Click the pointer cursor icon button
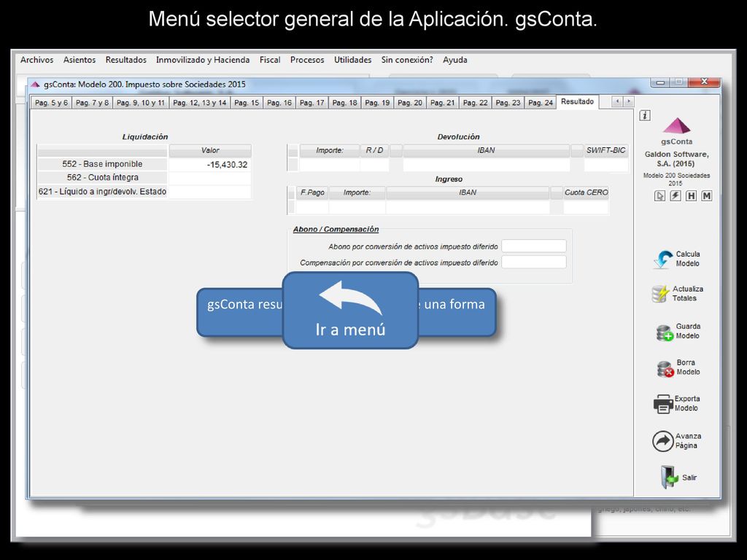 pyautogui.click(x=659, y=195)
